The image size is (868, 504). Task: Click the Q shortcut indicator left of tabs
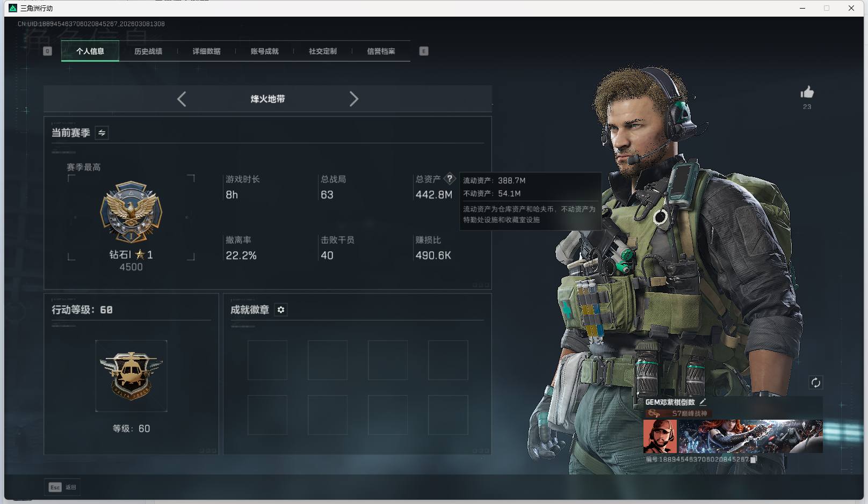point(48,51)
